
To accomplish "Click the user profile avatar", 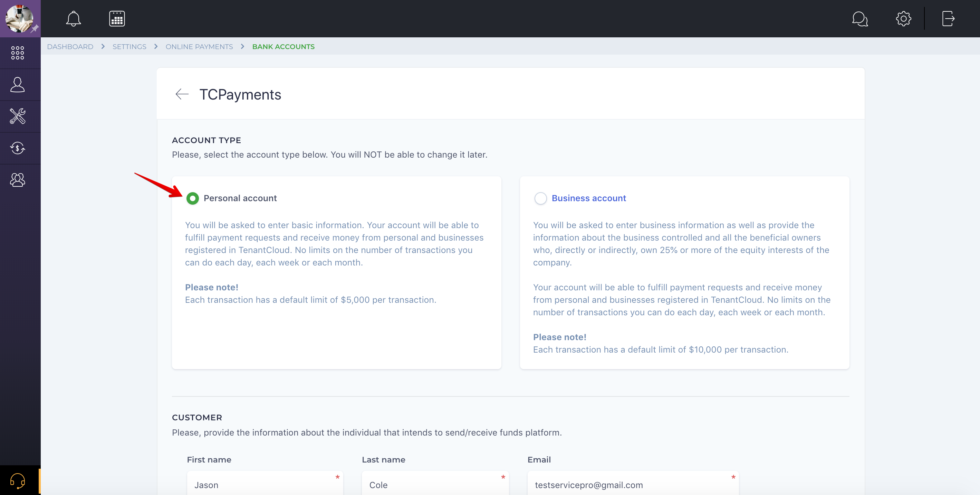I will (x=19, y=18).
